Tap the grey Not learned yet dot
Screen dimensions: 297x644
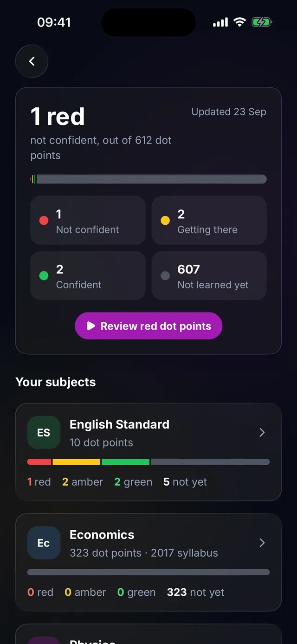165,276
